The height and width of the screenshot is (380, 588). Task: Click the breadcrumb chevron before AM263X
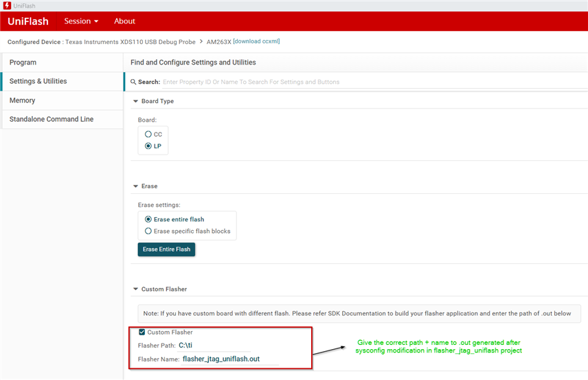(x=201, y=41)
